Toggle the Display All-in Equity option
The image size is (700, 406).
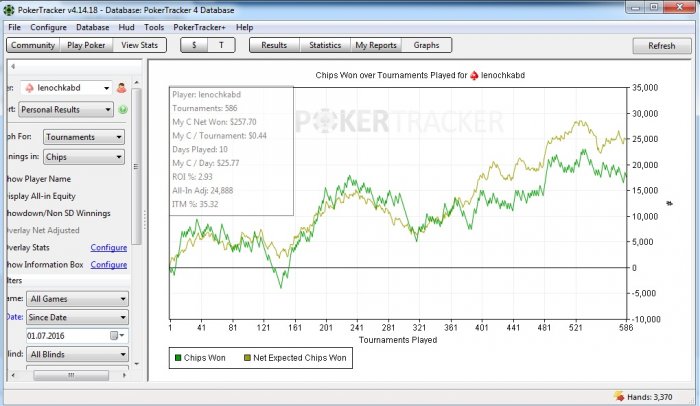[41, 196]
